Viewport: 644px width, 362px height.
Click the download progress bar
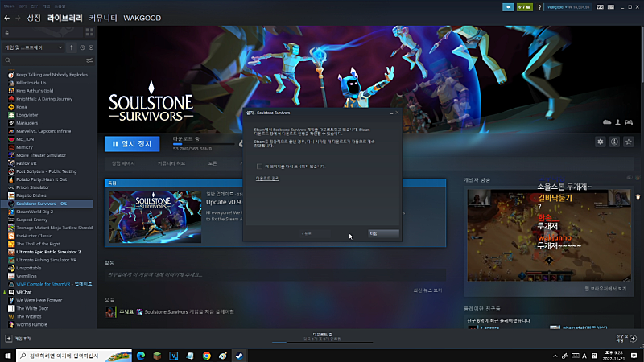[204, 144]
